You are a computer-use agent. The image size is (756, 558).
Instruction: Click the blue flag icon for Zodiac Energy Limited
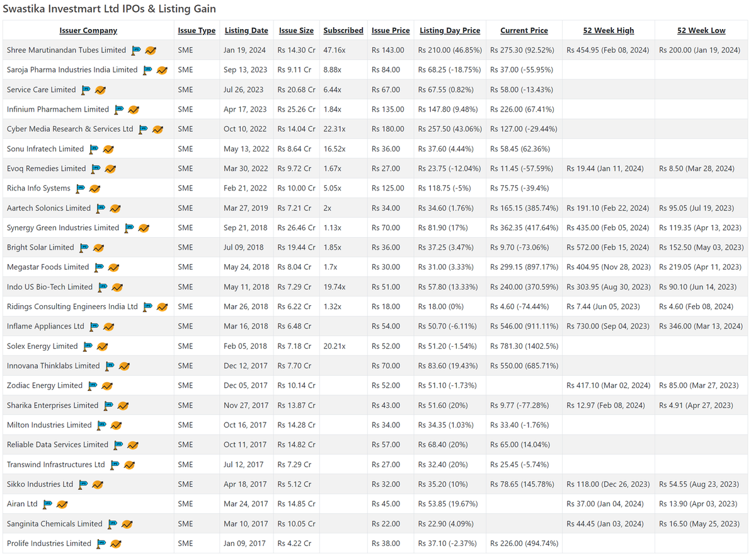pyautogui.click(x=93, y=385)
